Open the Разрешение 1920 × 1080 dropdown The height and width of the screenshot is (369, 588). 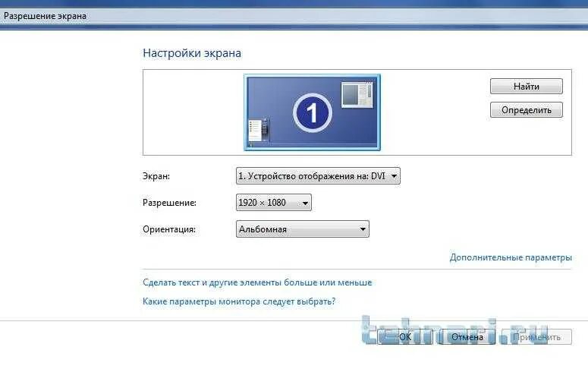(x=274, y=203)
